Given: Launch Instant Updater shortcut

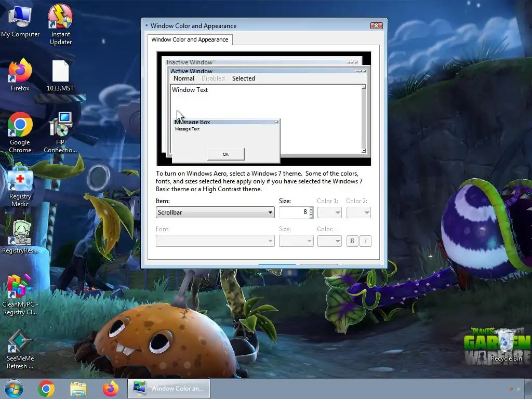Looking at the screenshot, I should click(x=60, y=24).
